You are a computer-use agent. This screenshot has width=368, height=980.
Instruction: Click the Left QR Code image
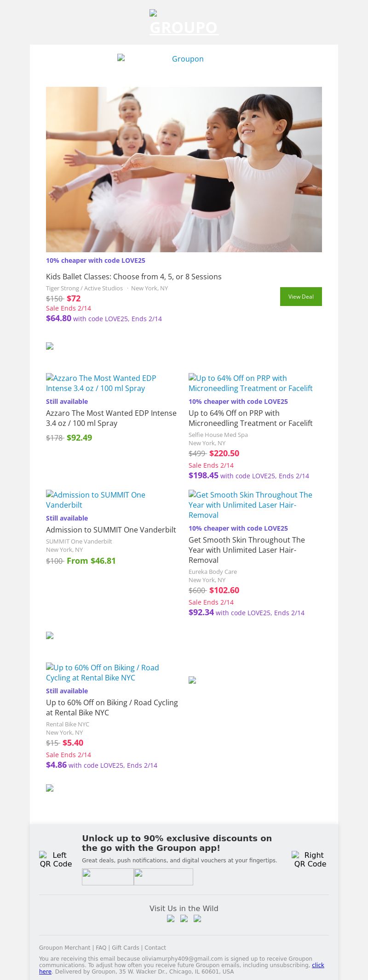(x=56, y=859)
